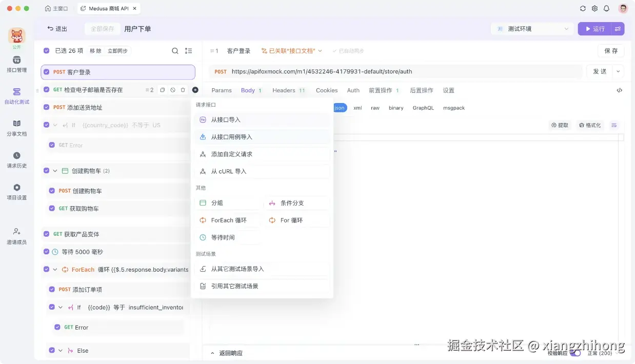Open the dropdown arrow next to 发送
Viewport: 635px width, 364px height.
pos(618,71)
